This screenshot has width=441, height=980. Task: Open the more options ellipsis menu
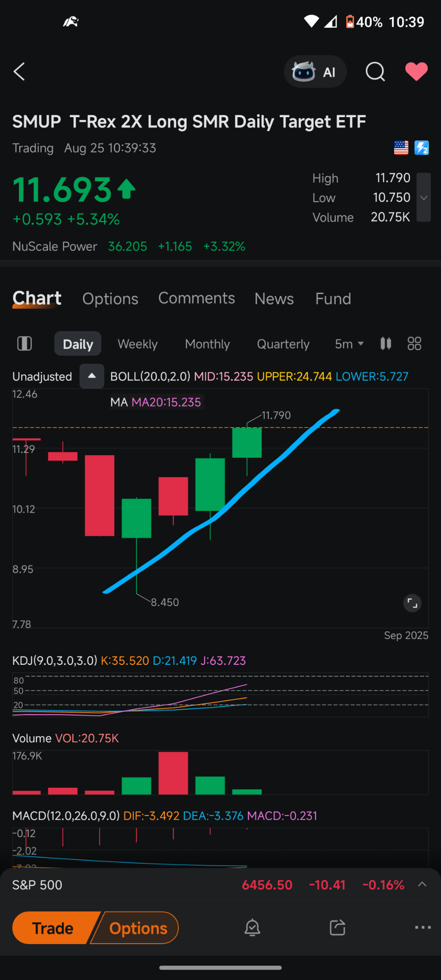click(423, 927)
